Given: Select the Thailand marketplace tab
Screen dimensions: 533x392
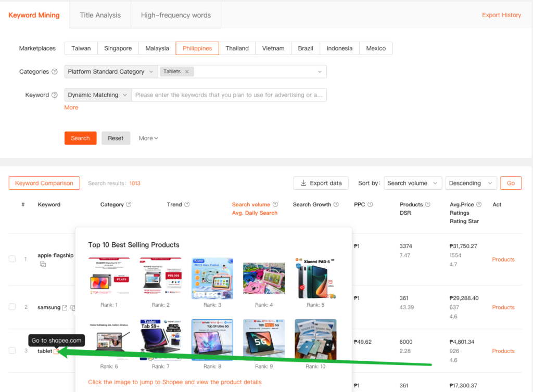Looking at the screenshot, I should click(237, 48).
